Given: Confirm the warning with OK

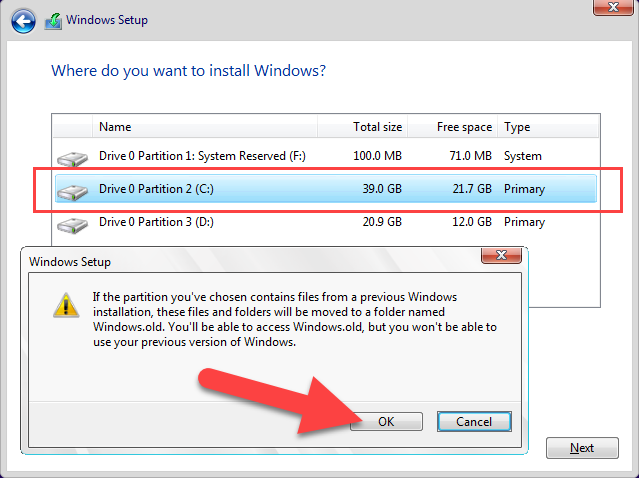Looking at the screenshot, I should click(386, 421).
